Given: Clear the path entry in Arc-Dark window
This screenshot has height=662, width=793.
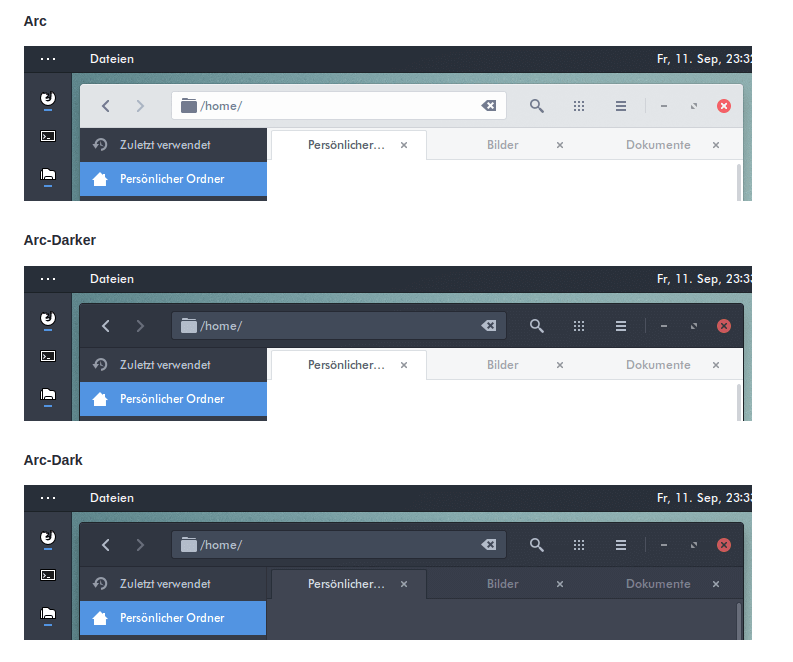Looking at the screenshot, I should tap(489, 544).
